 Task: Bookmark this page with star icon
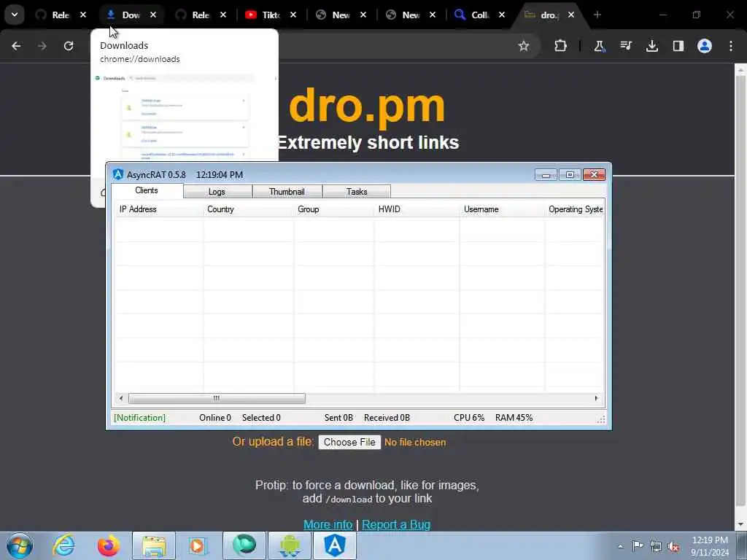524,46
